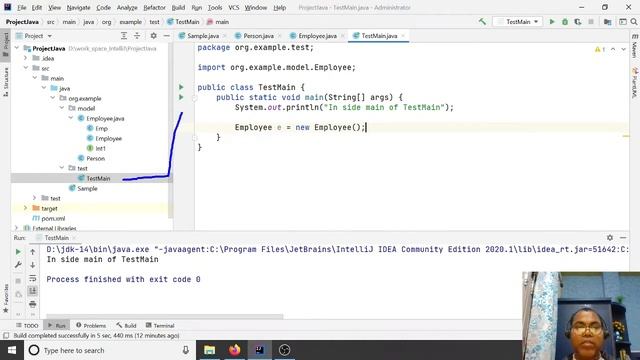Screen dimensions: 640x360
Task: Open the Refactor menu
Action: [154, 7]
